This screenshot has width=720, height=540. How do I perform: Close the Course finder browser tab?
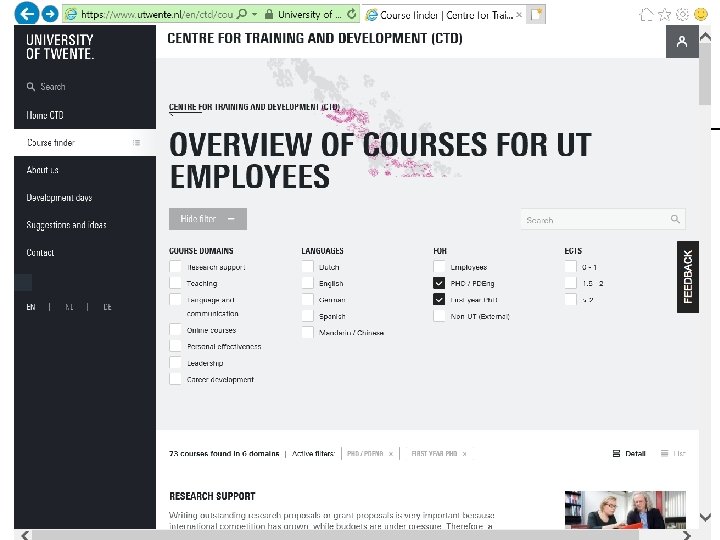tap(518, 15)
